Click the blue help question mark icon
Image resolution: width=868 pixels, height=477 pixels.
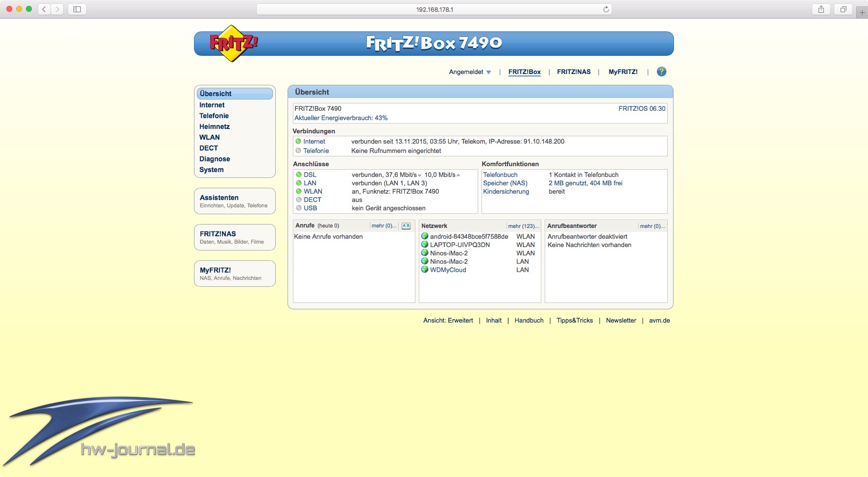point(661,72)
